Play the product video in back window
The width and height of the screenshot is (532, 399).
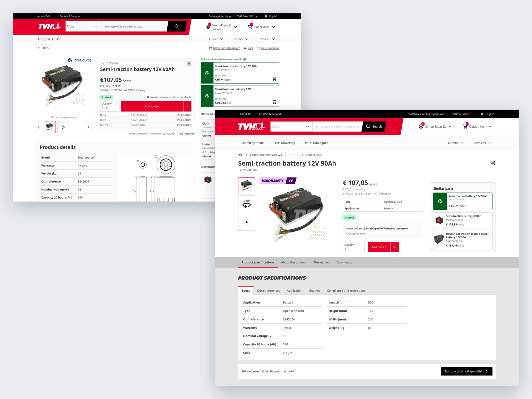tap(63, 127)
